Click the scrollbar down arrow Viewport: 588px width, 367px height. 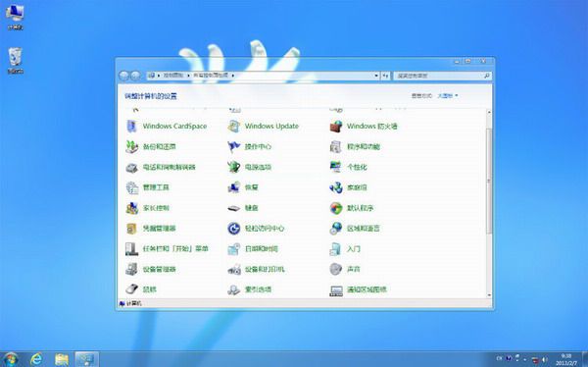tap(489, 295)
